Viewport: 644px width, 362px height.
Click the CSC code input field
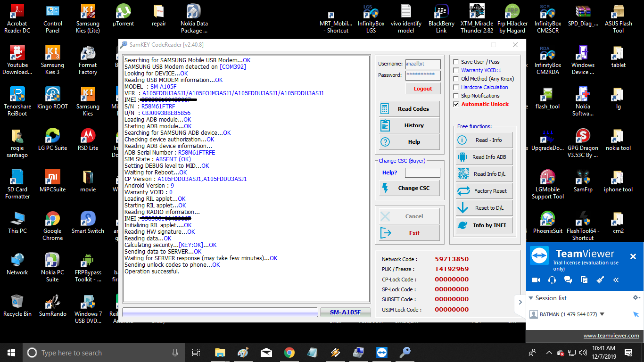pos(422,173)
